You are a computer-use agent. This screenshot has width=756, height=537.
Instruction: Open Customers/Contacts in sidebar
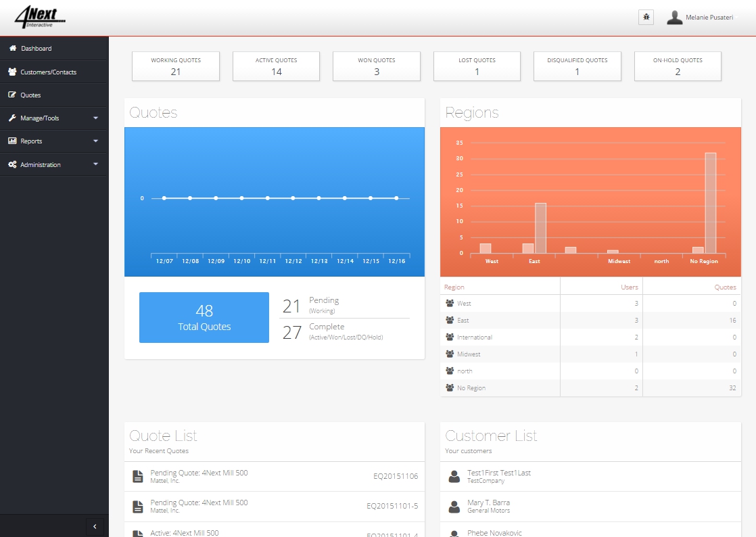pyautogui.click(x=54, y=72)
